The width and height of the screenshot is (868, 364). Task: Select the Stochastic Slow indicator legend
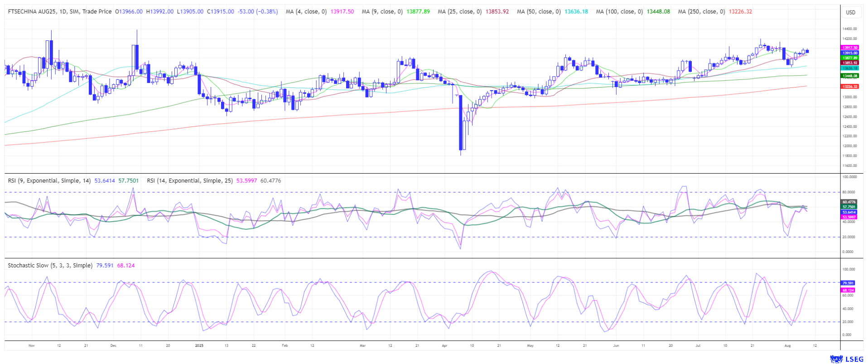tap(50, 266)
